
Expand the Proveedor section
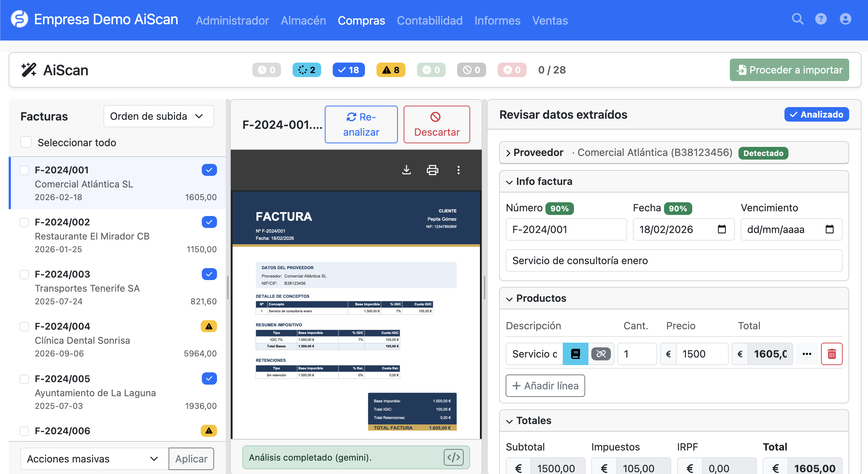click(x=508, y=153)
